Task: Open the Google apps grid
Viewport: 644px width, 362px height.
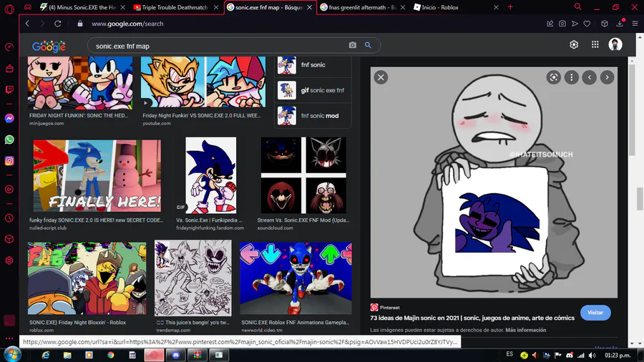Action: (595, 44)
